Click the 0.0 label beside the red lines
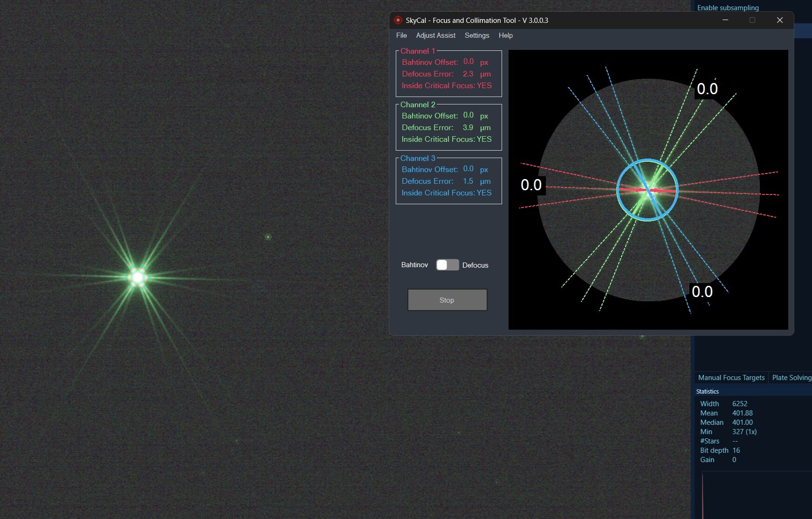Screen dimensions: 812x519 (531, 185)
